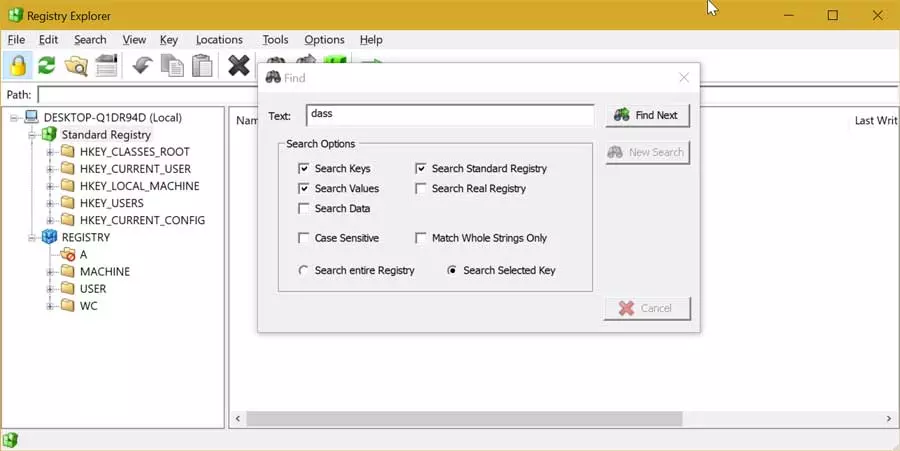Click the Registry Explorer title bar app icon
Viewport: 900px width, 451px height.
point(15,15)
